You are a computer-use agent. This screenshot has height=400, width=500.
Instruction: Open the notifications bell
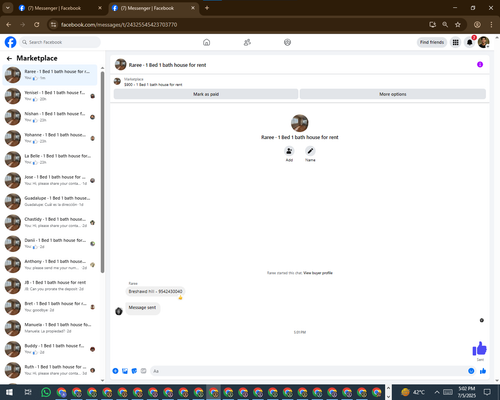tap(470, 42)
